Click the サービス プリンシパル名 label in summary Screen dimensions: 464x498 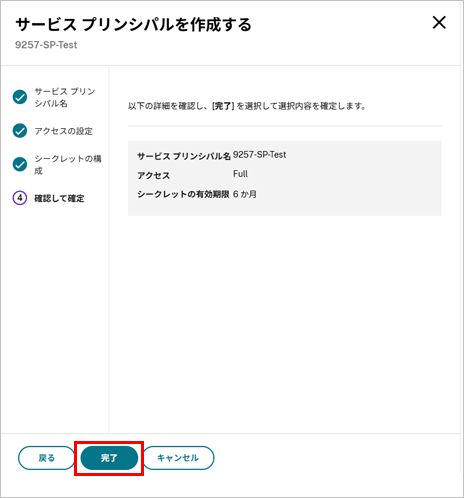[x=184, y=156]
